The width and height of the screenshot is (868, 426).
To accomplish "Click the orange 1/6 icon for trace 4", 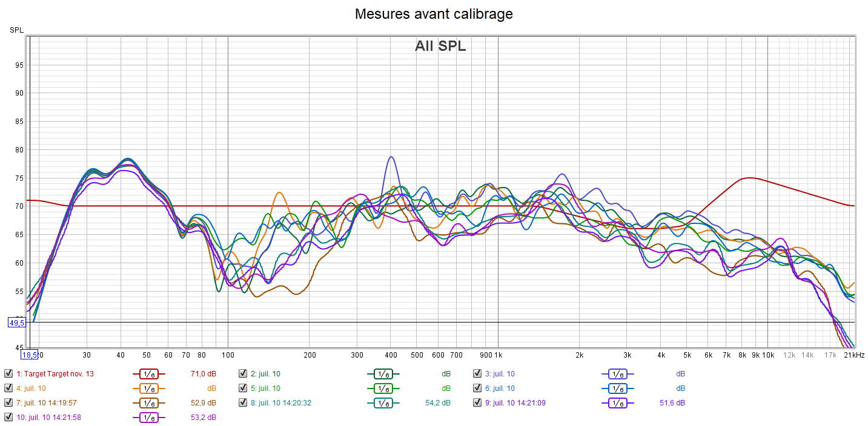I will (x=148, y=388).
